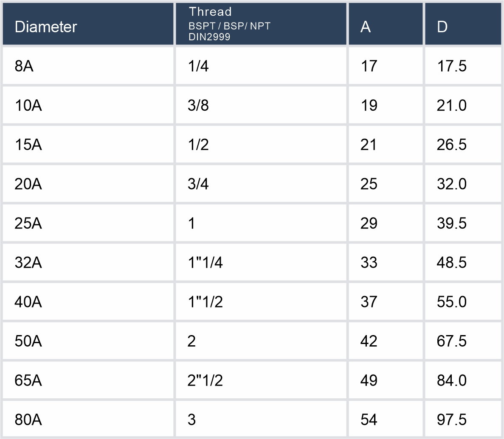This screenshot has width=504, height=439.
Task: Click the A column header
Action: pos(366,27)
